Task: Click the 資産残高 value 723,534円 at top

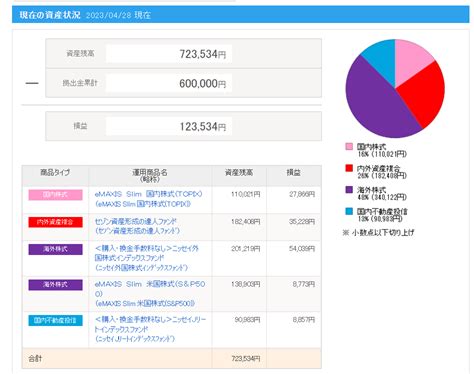Action: pyautogui.click(x=202, y=54)
